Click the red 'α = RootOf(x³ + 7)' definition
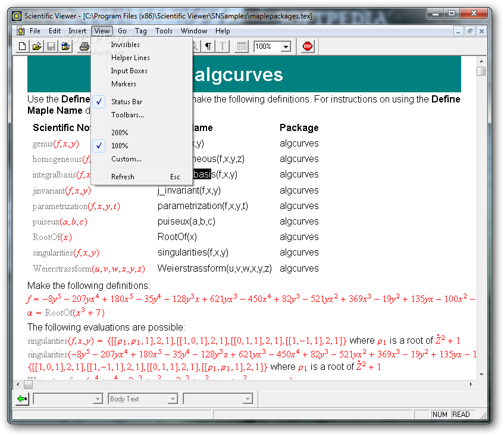This screenshot has width=504, height=436. click(x=66, y=312)
